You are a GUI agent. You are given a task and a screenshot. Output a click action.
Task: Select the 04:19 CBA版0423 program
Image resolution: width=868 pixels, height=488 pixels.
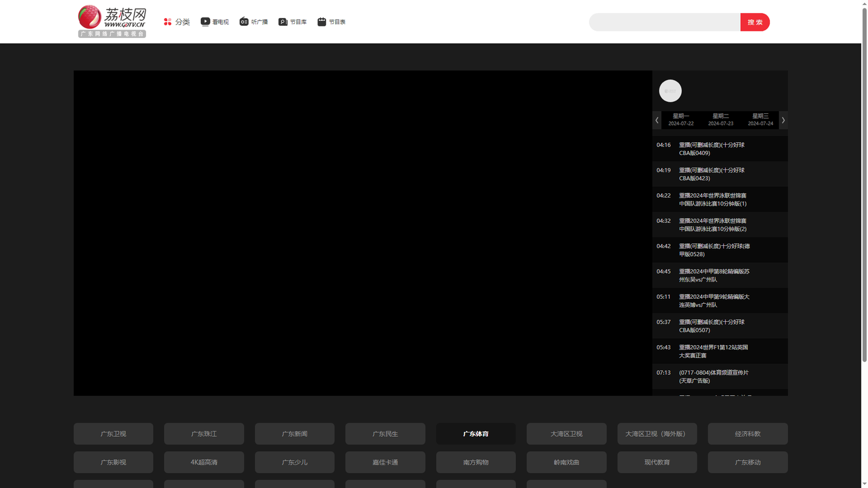720,174
